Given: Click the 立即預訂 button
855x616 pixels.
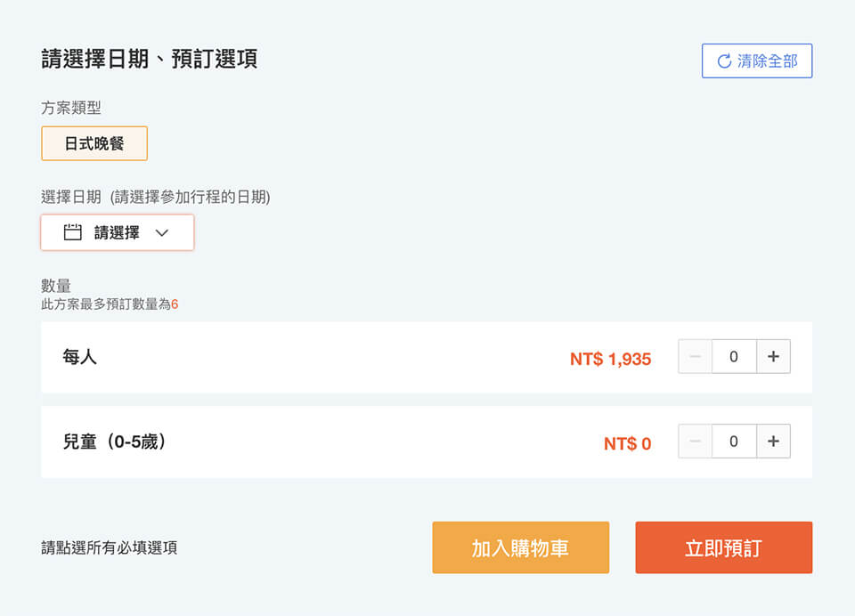Looking at the screenshot, I should pyautogui.click(x=723, y=547).
